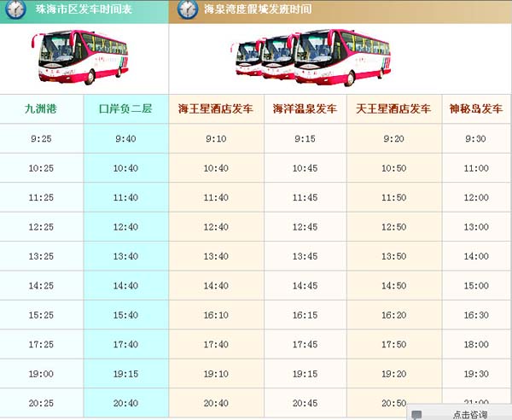Select the 16:15 time under 海洋温泉发车
Image resolution: width=512 pixels, height=420 pixels.
click(305, 315)
